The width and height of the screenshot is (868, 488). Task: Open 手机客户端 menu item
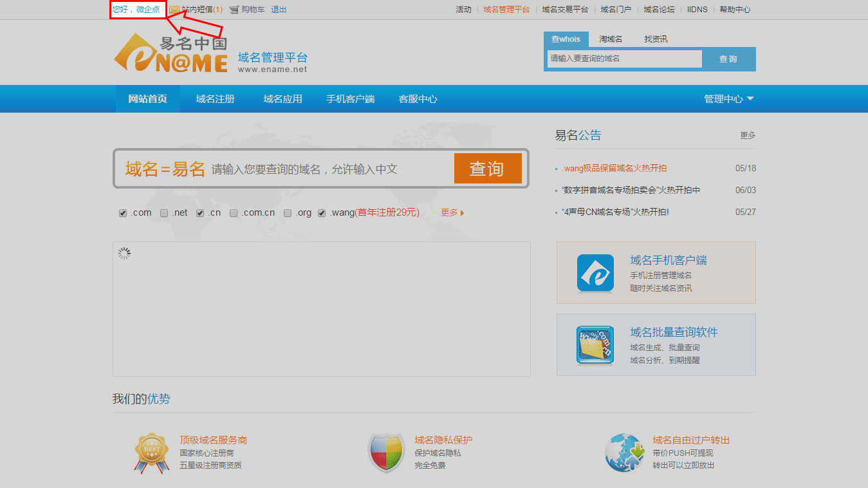coord(350,99)
